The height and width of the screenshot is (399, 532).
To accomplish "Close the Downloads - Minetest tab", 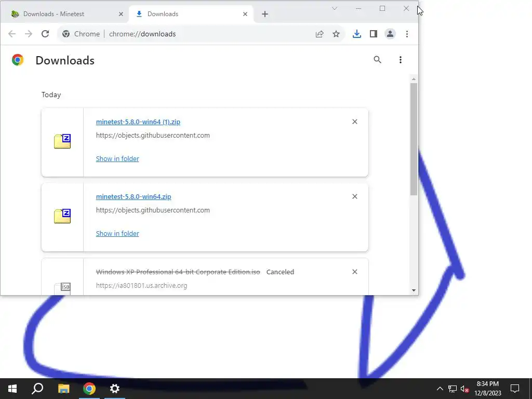I will [121, 14].
